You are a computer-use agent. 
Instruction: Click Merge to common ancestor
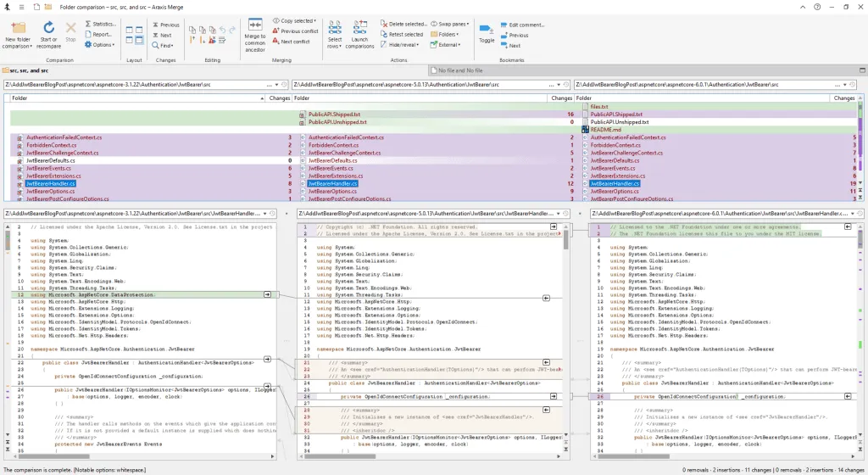[x=255, y=36]
